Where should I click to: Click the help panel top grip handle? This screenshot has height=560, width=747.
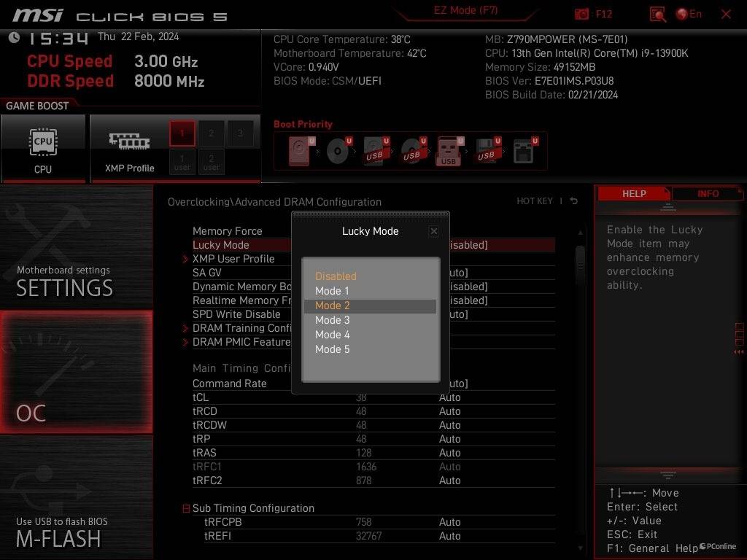[x=668, y=207]
